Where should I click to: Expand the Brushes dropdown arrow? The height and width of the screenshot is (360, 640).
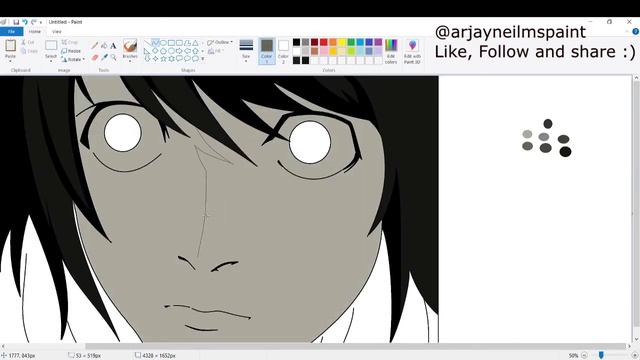click(130, 61)
